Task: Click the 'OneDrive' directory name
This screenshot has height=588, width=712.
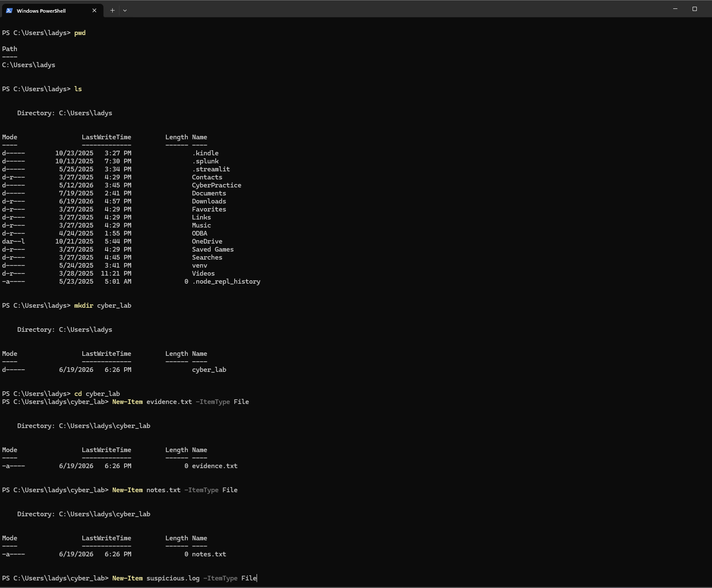Action: 207,241
